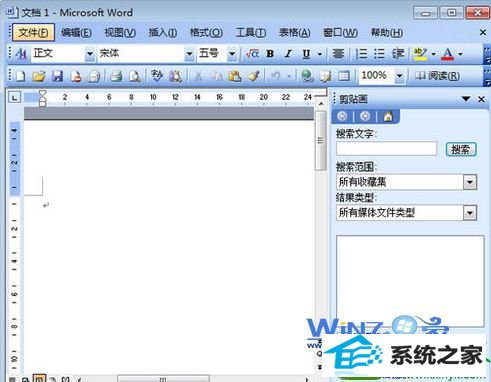491x382 pixels.
Task: Toggle italic formatting
Action: (288, 54)
